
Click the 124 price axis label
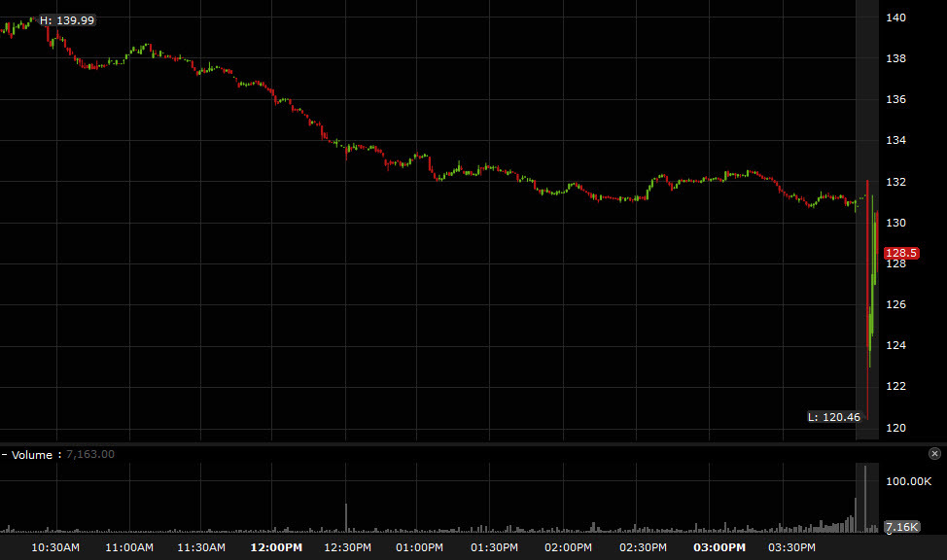pos(896,345)
